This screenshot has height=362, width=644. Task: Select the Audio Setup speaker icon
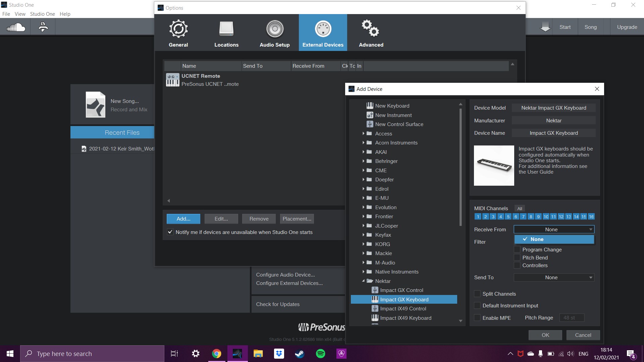tap(274, 29)
